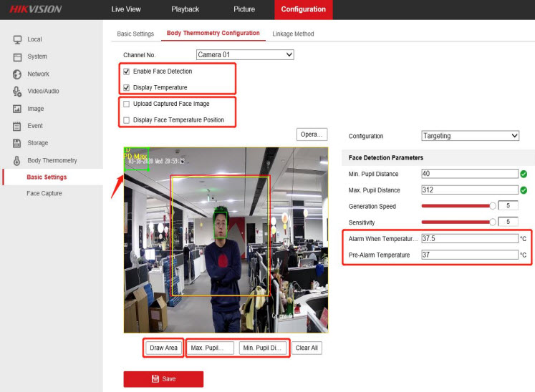Open the Opera... menu above preview
535x392 pixels.
312,134
